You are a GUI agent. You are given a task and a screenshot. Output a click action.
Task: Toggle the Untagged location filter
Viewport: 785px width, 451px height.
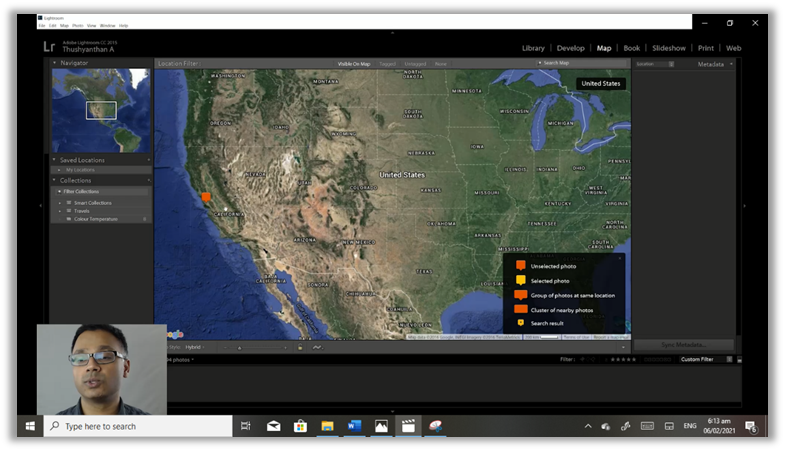point(414,63)
